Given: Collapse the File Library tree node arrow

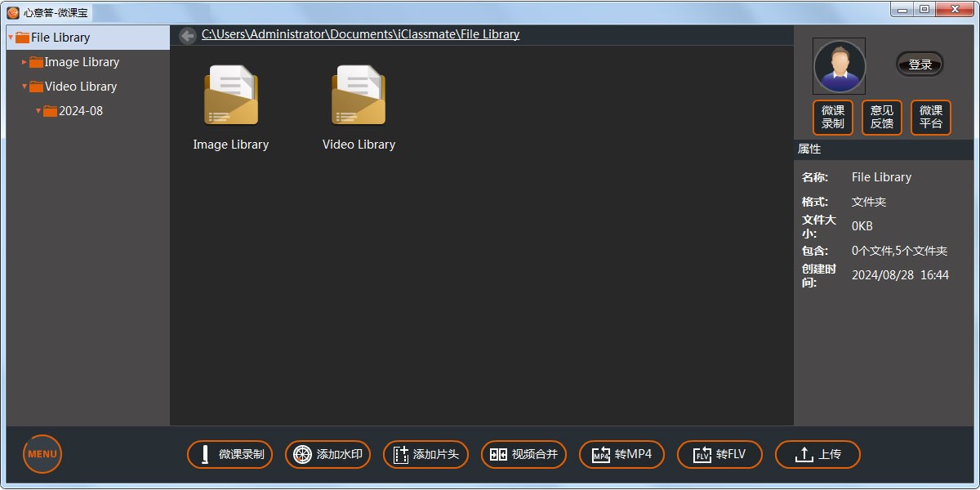Looking at the screenshot, I should point(11,38).
